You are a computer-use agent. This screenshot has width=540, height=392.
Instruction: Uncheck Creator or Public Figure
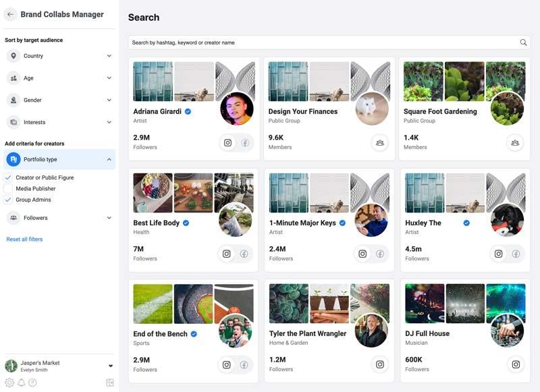pyautogui.click(x=8, y=177)
